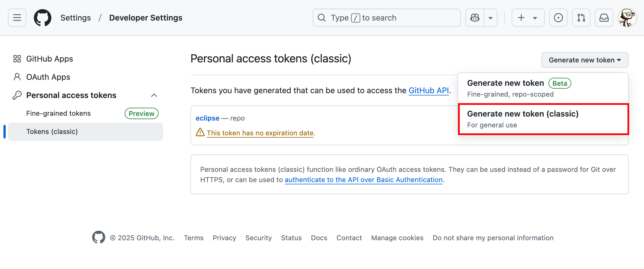Toggle the Generate new token dropdown button
The height and width of the screenshot is (269, 644).
click(585, 60)
